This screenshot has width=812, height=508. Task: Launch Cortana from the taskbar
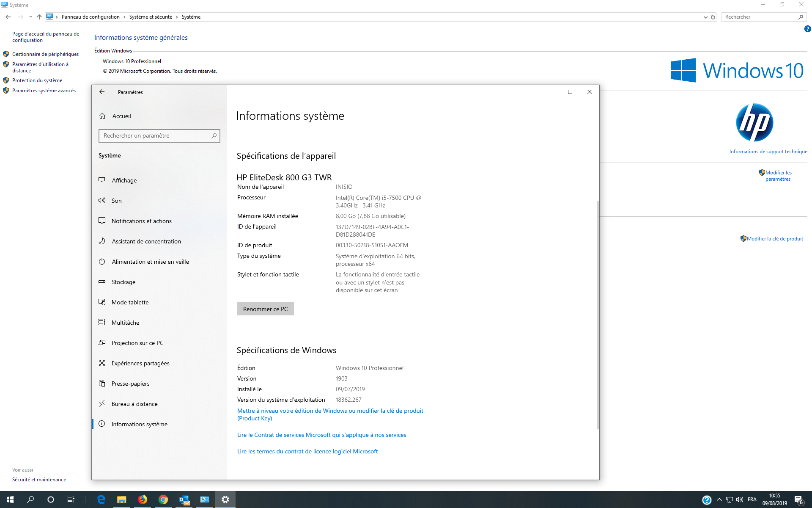pos(51,500)
